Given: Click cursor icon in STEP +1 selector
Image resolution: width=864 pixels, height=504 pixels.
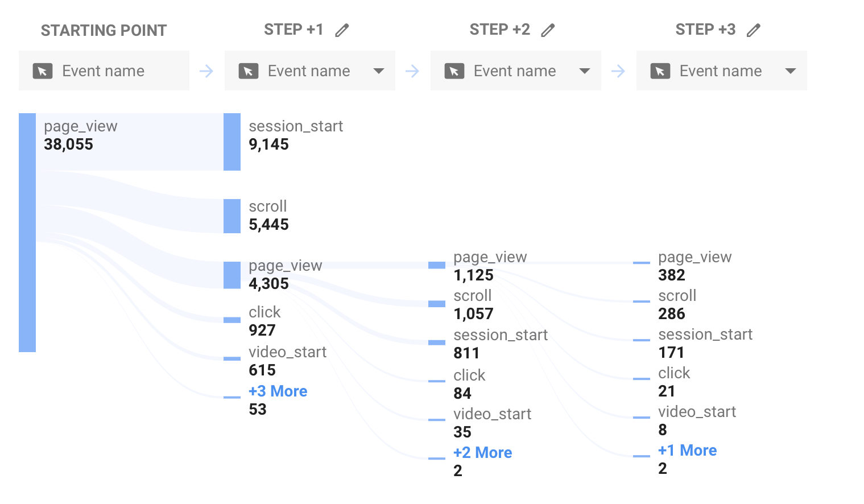Looking at the screenshot, I should (249, 71).
